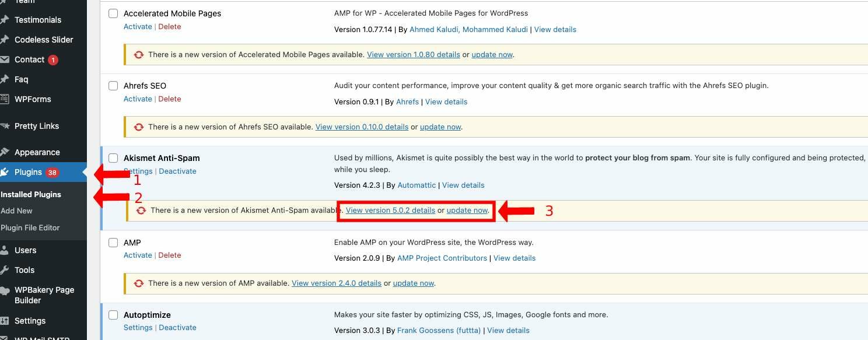868x340 pixels.
Task: Click update icon in Ahrefs SEO notice
Action: coord(139,127)
